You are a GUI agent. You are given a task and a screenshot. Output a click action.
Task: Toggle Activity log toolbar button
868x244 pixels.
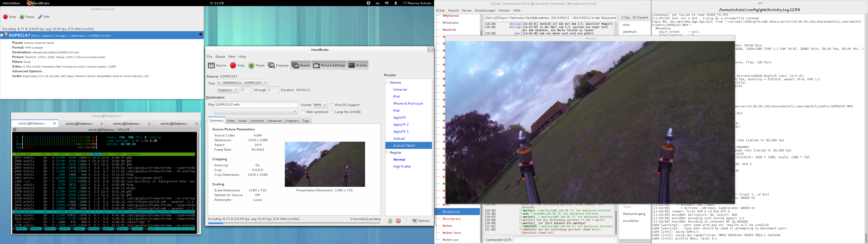(x=358, y=65)
